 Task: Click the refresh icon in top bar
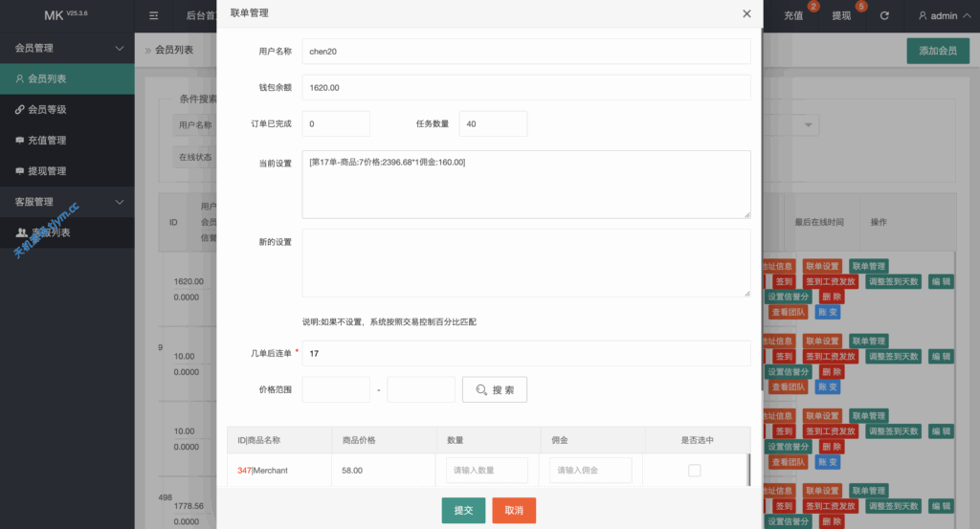coord(884,16)
